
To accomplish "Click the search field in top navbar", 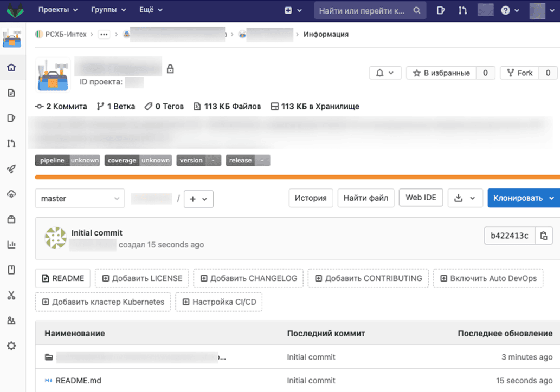I will [364, 10].
